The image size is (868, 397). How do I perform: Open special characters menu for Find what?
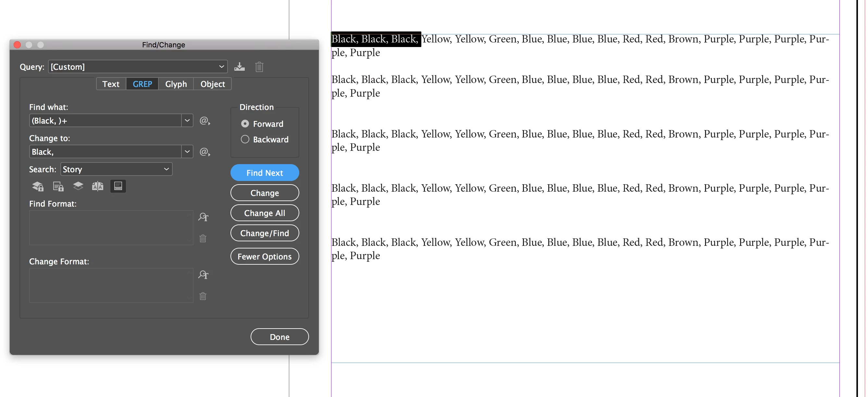tap(205, 121)
